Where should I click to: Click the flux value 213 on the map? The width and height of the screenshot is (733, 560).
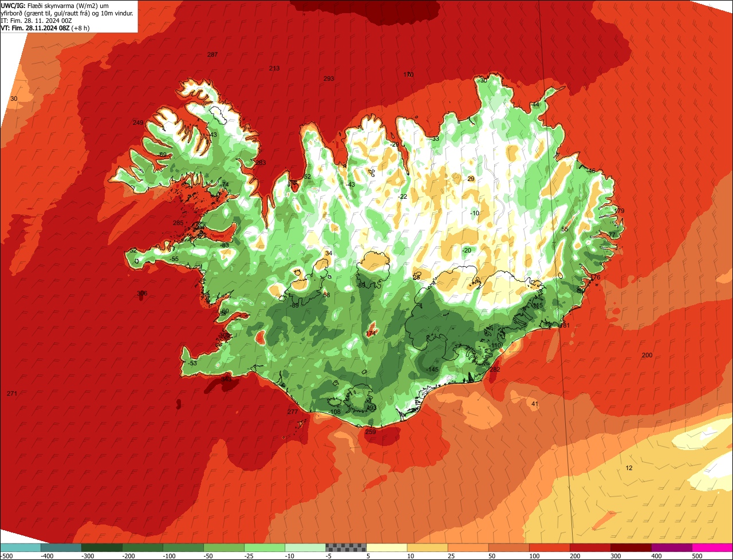274,68
